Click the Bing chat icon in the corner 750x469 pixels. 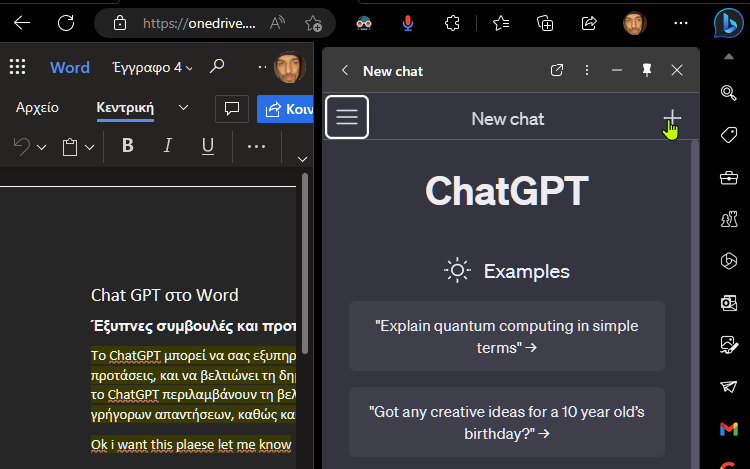(728, 23)
